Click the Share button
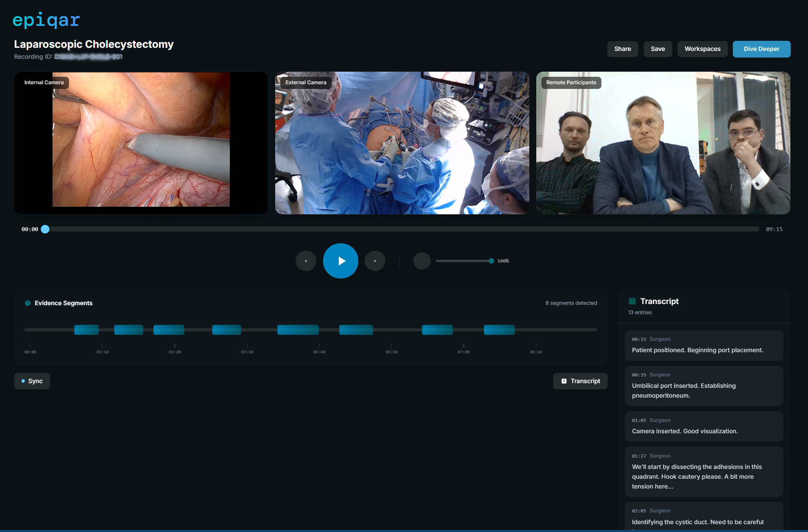 (623, 49)
